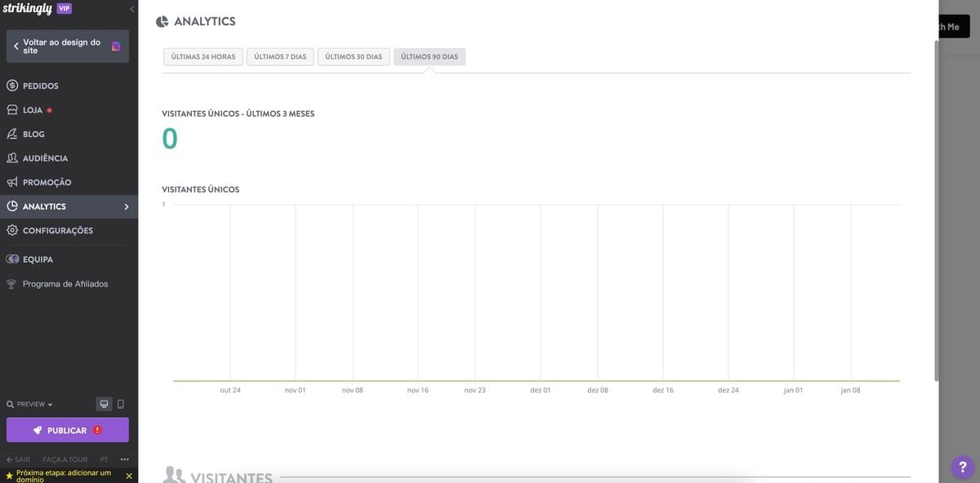Click the Audiência people icon
This screenshot has height=483, width=980.
[x=12, y=158]
